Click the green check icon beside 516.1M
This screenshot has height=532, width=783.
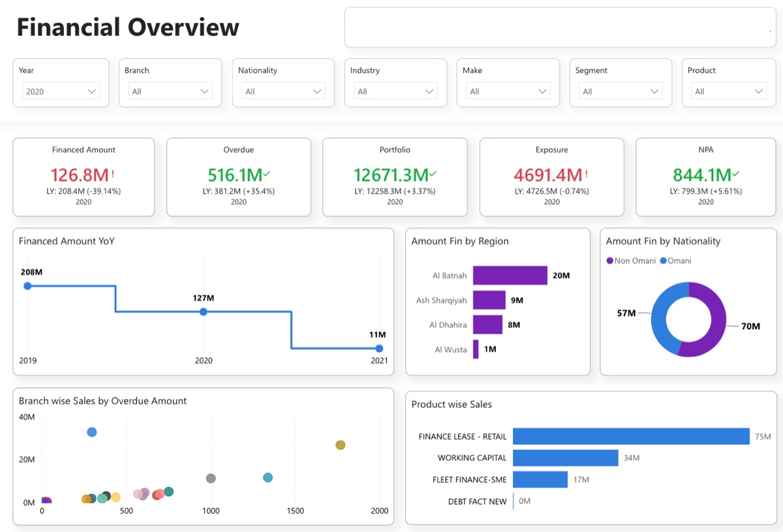coord(267,173)
